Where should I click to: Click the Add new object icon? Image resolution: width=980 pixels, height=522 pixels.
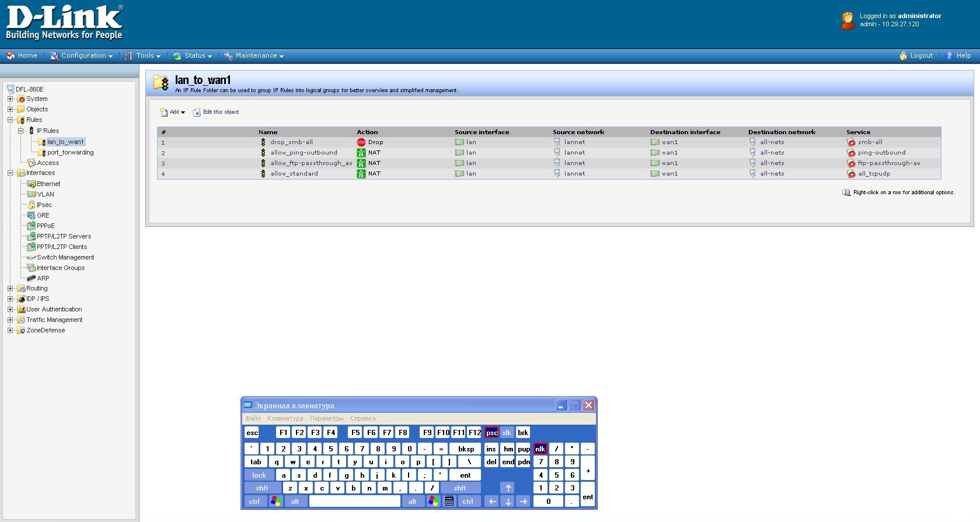click(x=164, y=112)
